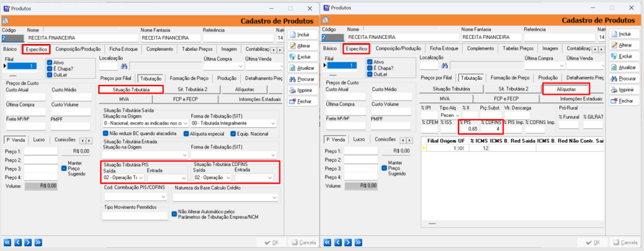This screenshot has width=644, height=251.
Task: Go to last record in left window
Action: [38, 242]
